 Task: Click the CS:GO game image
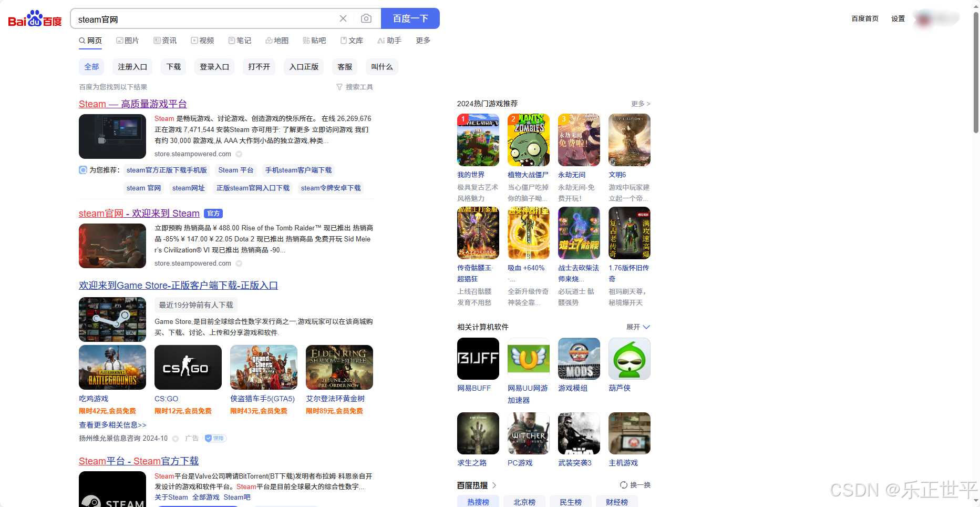[x=188, y=367]
